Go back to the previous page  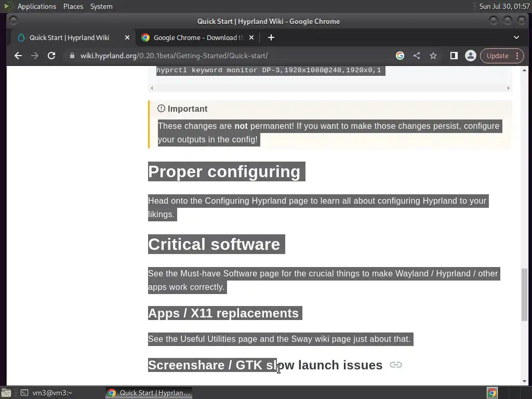tap(18, 56)
